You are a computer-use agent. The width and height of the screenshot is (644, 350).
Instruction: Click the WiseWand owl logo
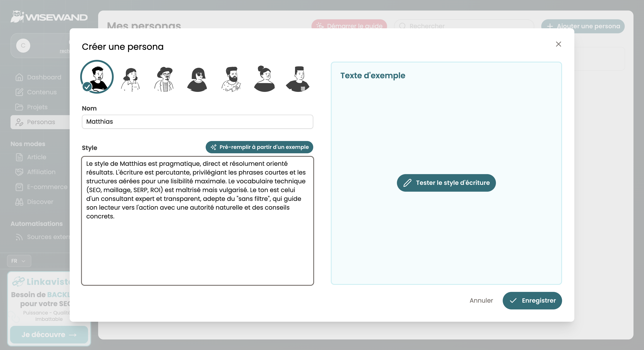tap(17, 17)
